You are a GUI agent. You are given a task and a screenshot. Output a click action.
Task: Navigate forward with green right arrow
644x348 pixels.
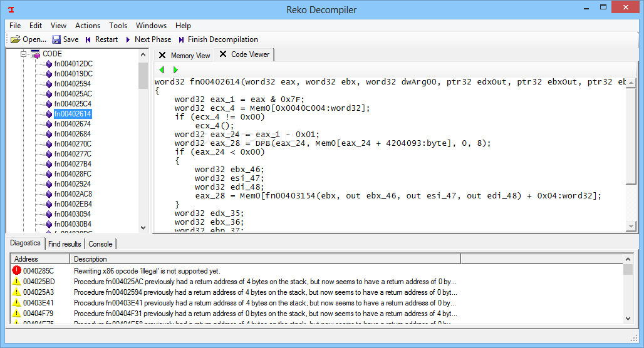click(x=175, y=69)
